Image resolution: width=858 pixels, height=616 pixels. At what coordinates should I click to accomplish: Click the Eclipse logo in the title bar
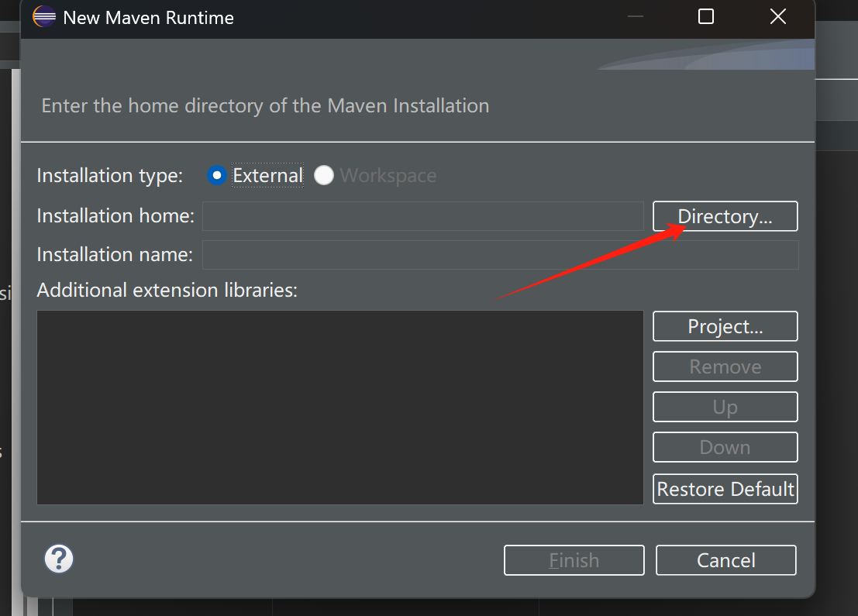(44, 17)
